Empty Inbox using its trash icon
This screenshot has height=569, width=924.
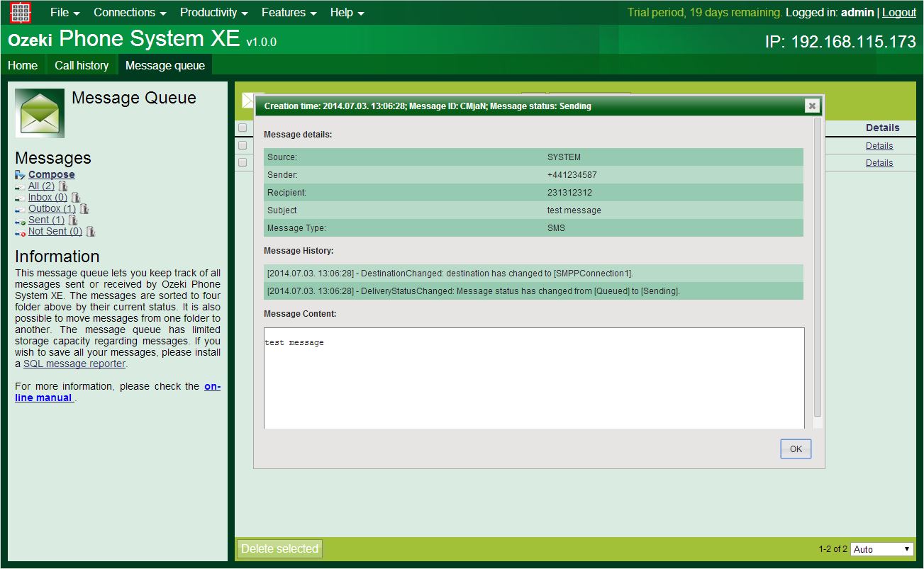tap(76, 198)
